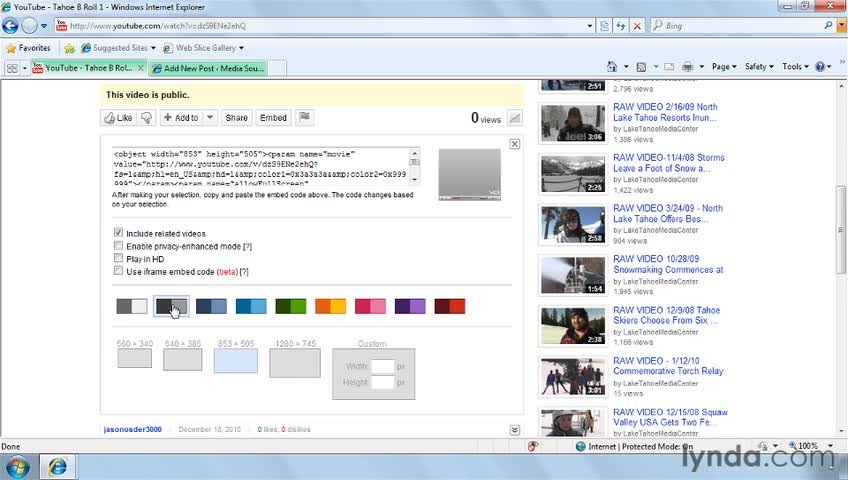Screen dimensions: 848x480
Task: Click the thumbs-down dislike icon
Action: point(147,117)
